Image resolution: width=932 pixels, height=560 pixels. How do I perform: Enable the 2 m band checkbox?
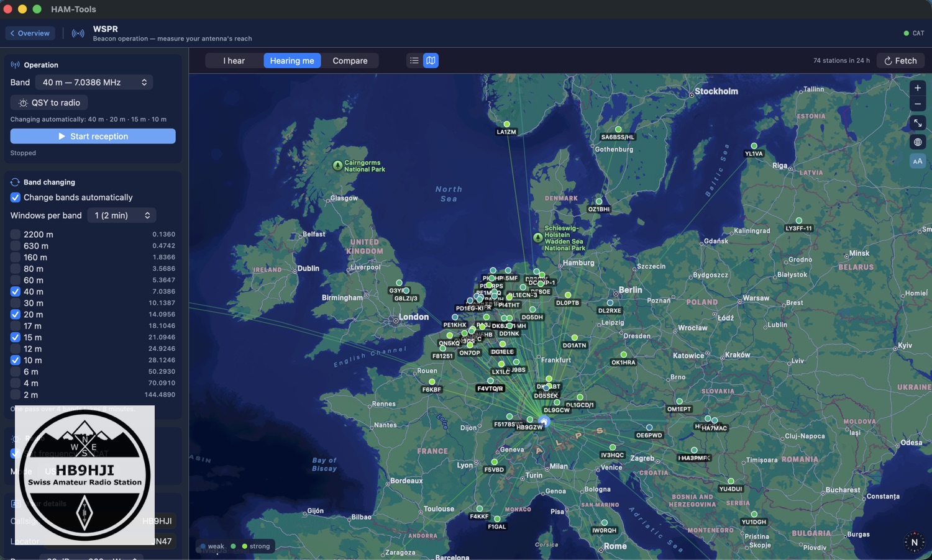(16, 395)
